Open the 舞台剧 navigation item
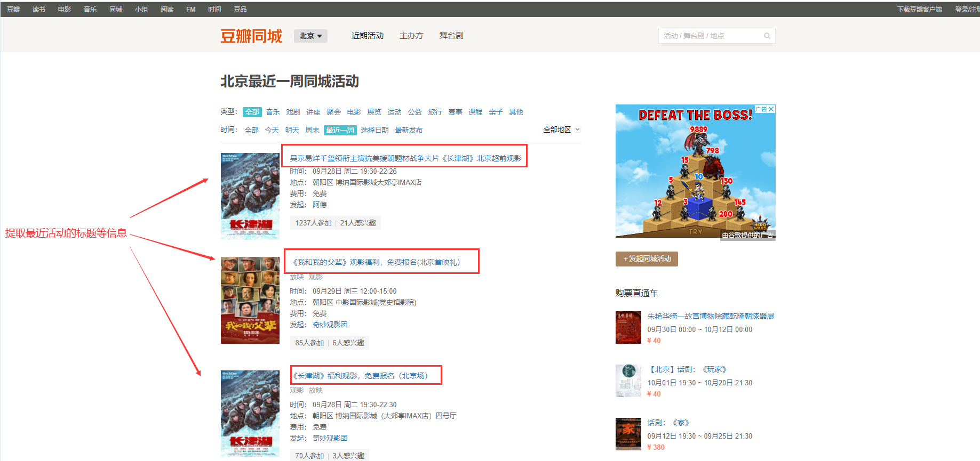Viewport: 980px width, 461px height. click(x=451, y=36)
